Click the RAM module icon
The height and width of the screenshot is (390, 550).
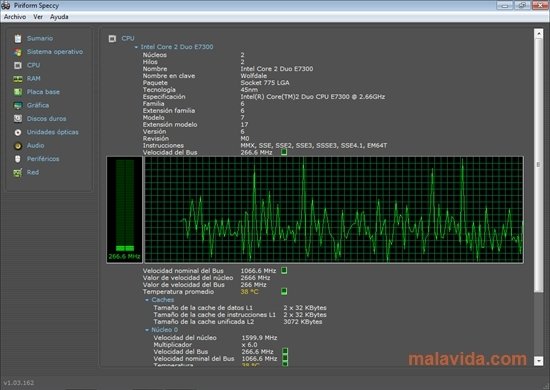point(18,79)
